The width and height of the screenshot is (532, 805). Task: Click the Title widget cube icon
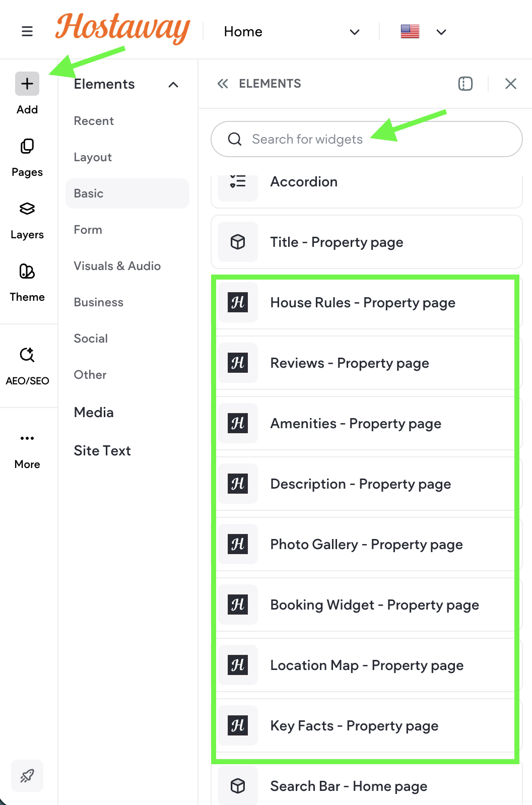[x=238, y=242]
